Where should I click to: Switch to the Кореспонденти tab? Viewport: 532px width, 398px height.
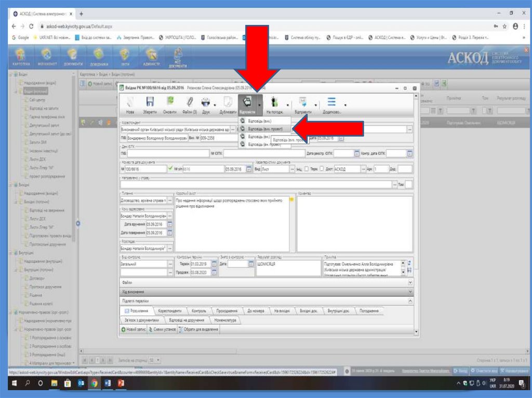pos(170,310)
